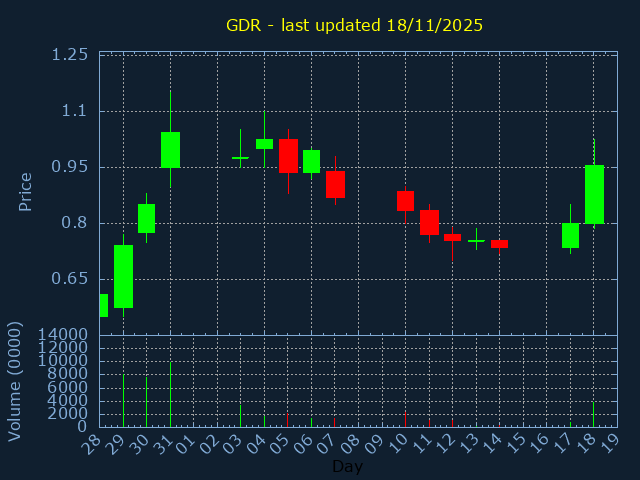Click the tall green candlestick for day 29
The height and width of the screenshot is (480, 640).
pyautogui.click(x=123, y=276)
